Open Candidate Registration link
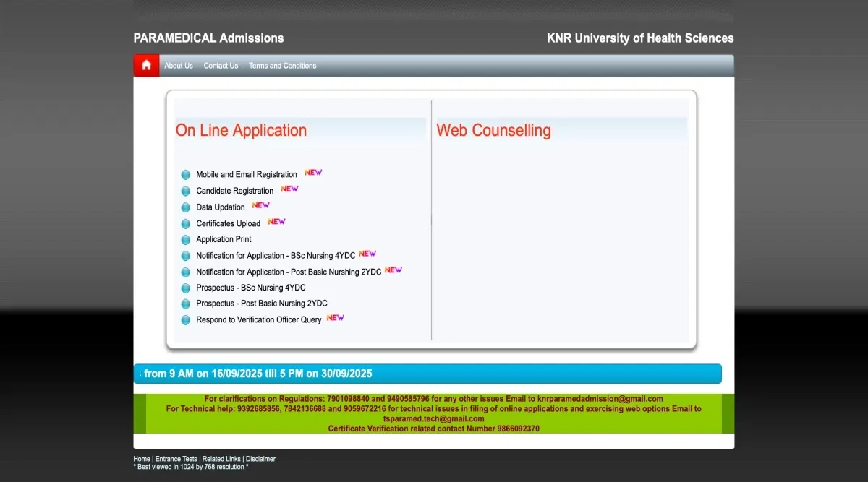 [235, 191]
